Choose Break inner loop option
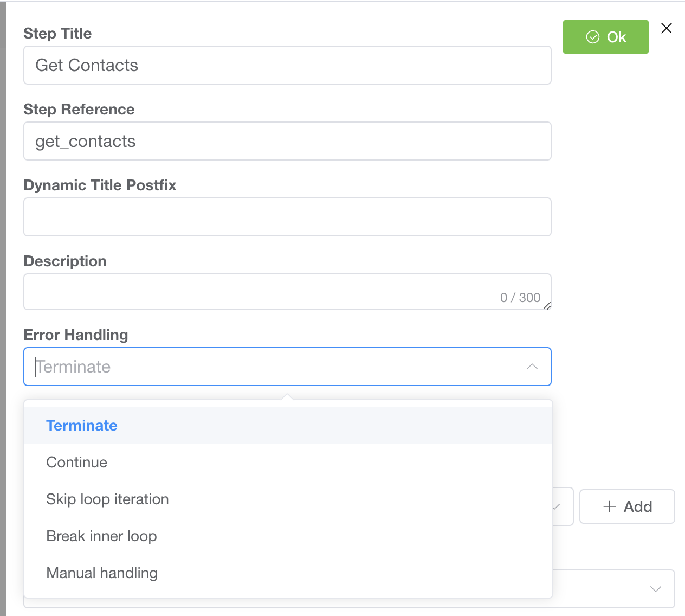The image size is (685, 616). pos(101,536)
